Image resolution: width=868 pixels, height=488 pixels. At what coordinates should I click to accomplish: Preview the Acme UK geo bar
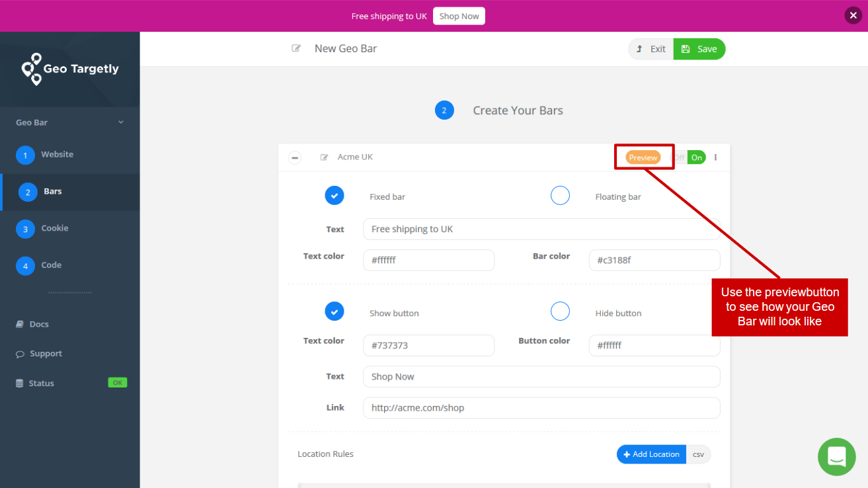pos(643,157)
